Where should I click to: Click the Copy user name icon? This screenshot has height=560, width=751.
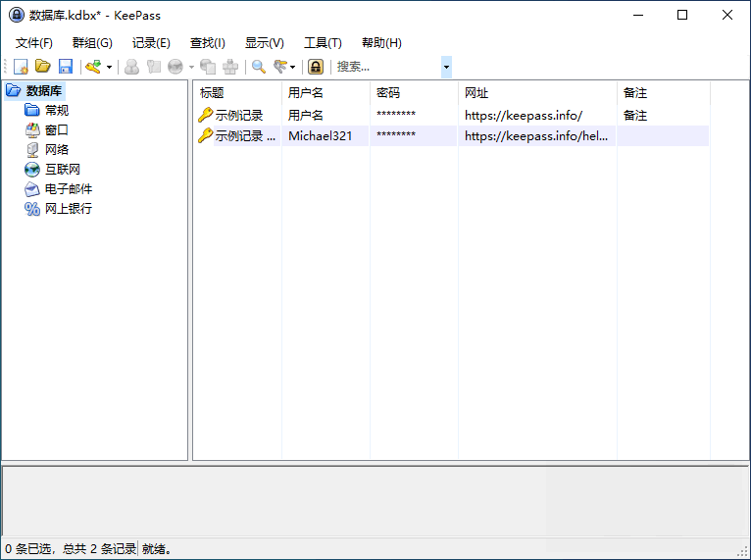131,67
